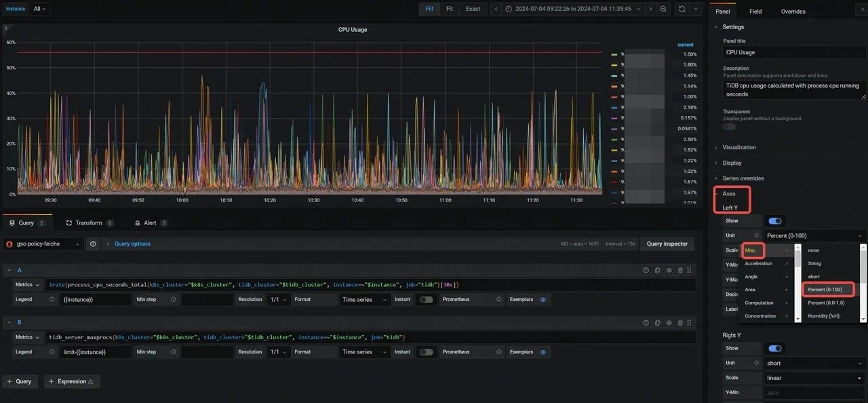Screen dimensions: 868x403
Task: Click Min step info icon in query A
Action: tap(174, 299)
